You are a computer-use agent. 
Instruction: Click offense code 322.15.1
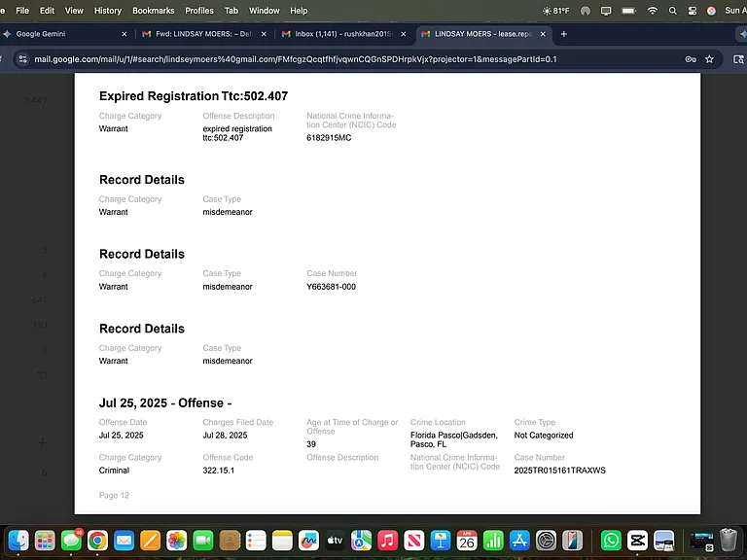pos(218,470)
